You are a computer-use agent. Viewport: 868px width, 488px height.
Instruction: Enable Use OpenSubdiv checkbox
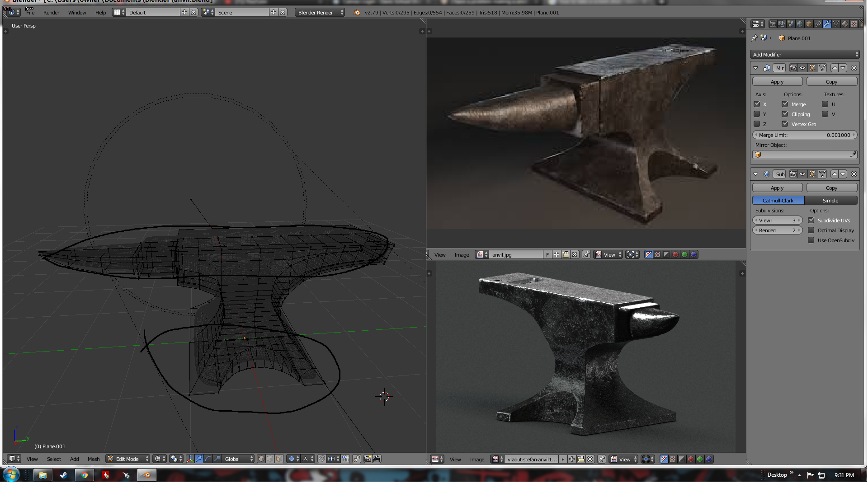coord(811,240)
